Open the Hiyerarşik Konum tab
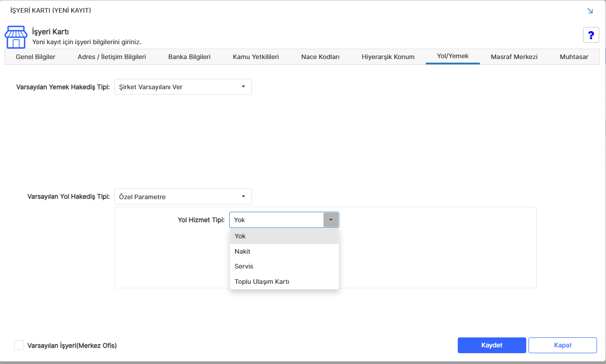This screenshot has width=606, height=364. point(388,57)
